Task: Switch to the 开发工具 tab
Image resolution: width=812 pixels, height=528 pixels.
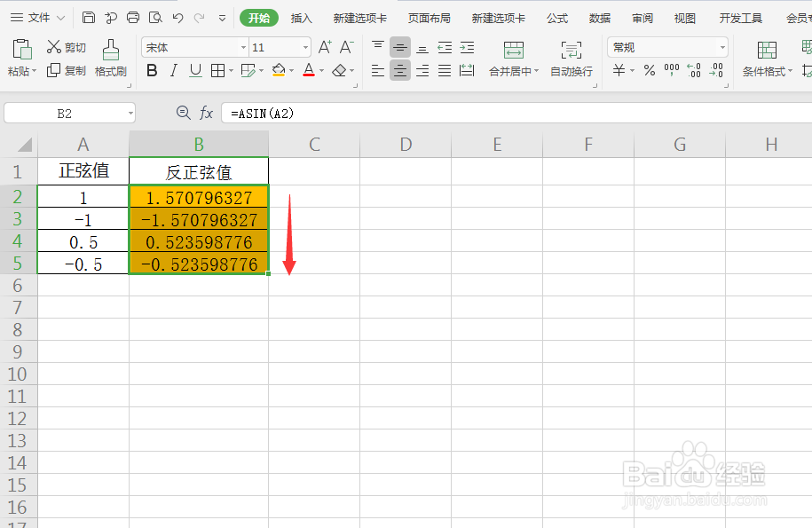Action: tap(740, 19)
